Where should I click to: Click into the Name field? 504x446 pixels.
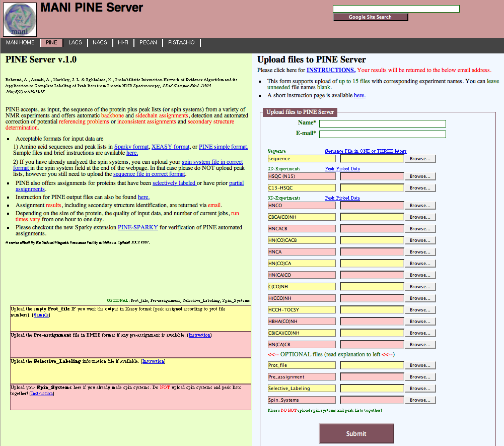click(382, 123)
